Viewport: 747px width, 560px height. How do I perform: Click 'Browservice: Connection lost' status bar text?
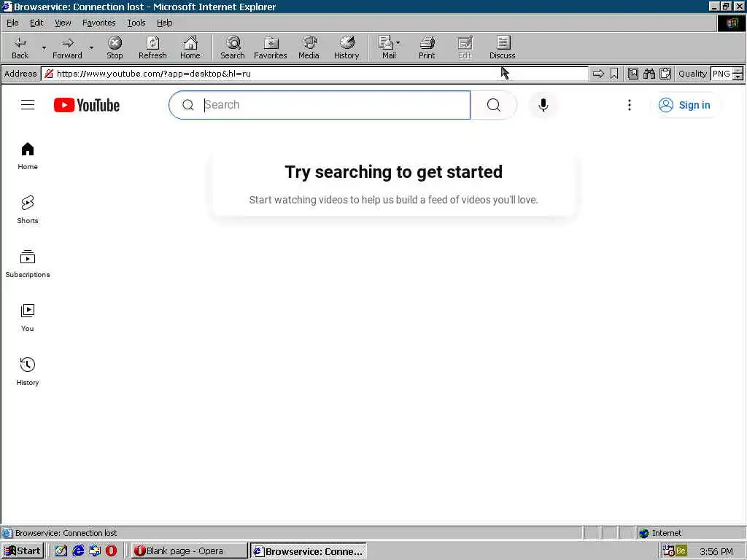pos(66,533)
